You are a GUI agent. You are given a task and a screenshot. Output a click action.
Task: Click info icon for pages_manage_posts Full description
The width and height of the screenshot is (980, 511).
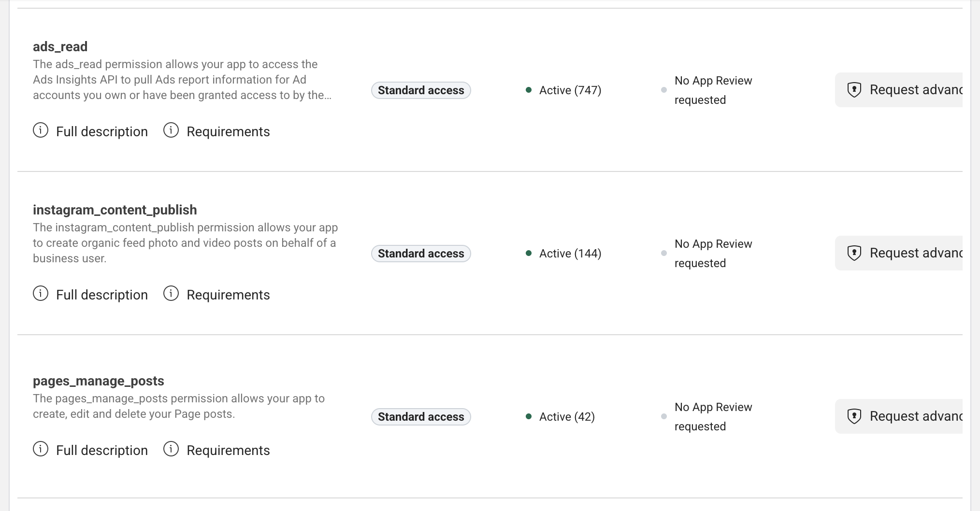(41, 449)
